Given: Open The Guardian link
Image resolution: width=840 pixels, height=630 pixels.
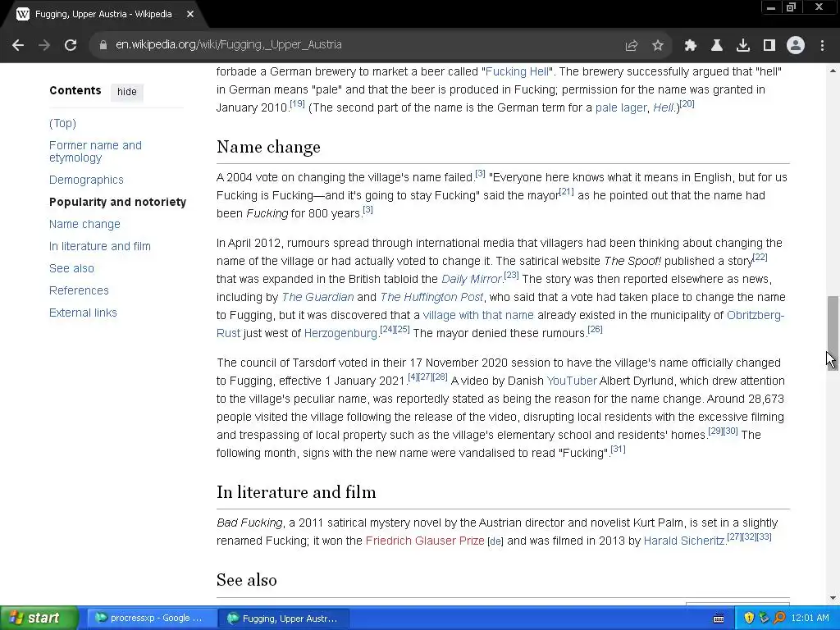Looking at the screenshot, I should (x=317, y=297).
